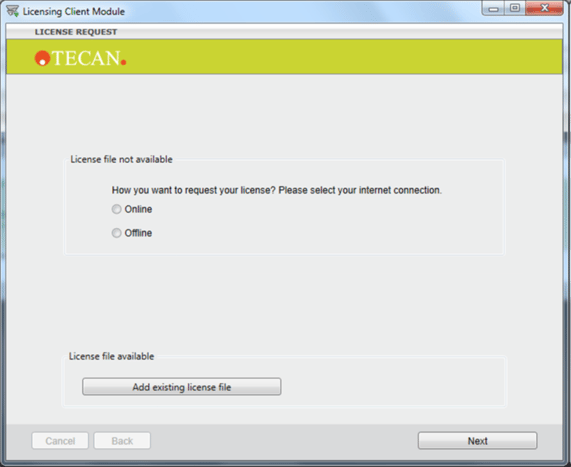Click the Tecan logo in banner

(x=80, y=58)
